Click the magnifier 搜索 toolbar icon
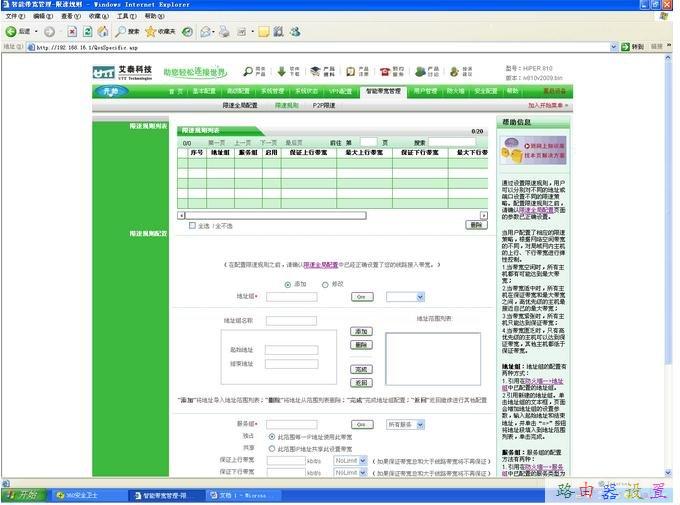The width and height of the screenshot is (680, 505). click(x=121, y=31)
